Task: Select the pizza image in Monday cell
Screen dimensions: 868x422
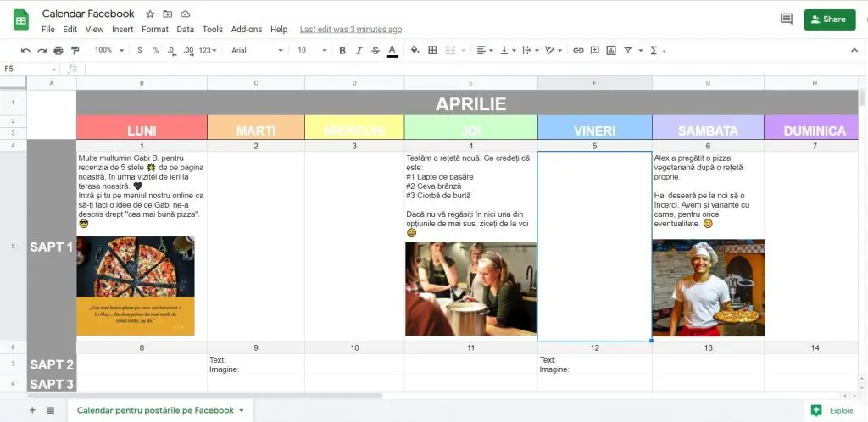Action: [136, 286]
